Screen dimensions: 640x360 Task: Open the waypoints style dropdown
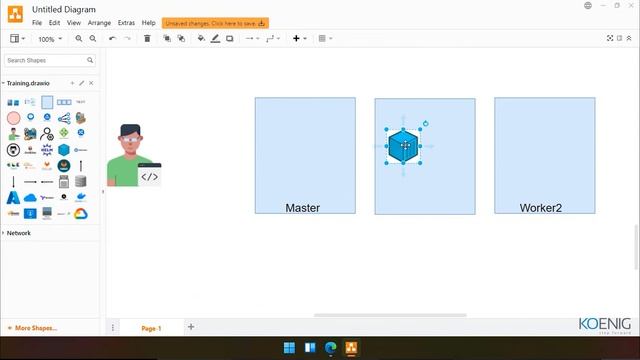pos(273,38)
